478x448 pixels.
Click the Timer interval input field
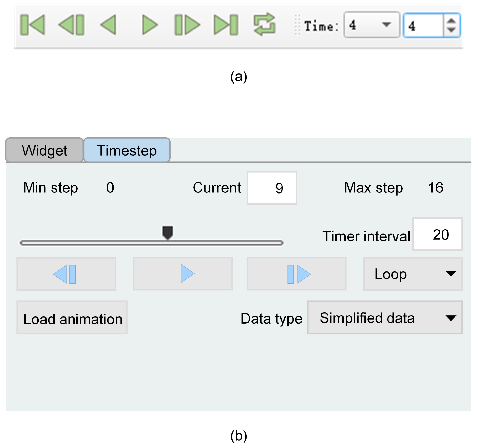coord(437,234)
